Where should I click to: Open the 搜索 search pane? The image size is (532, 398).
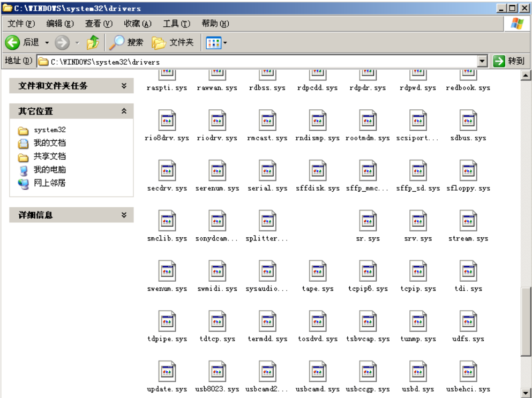(126, 42)
